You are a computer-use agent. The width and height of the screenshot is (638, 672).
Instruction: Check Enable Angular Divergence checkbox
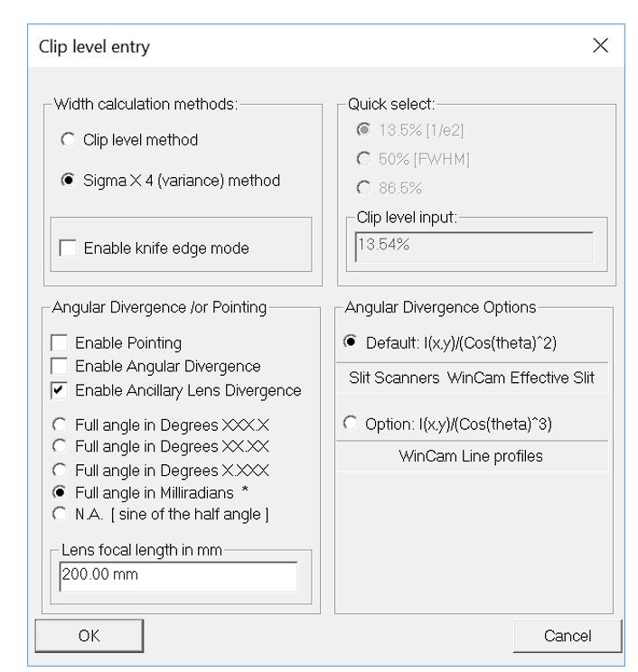coord(60,367)
